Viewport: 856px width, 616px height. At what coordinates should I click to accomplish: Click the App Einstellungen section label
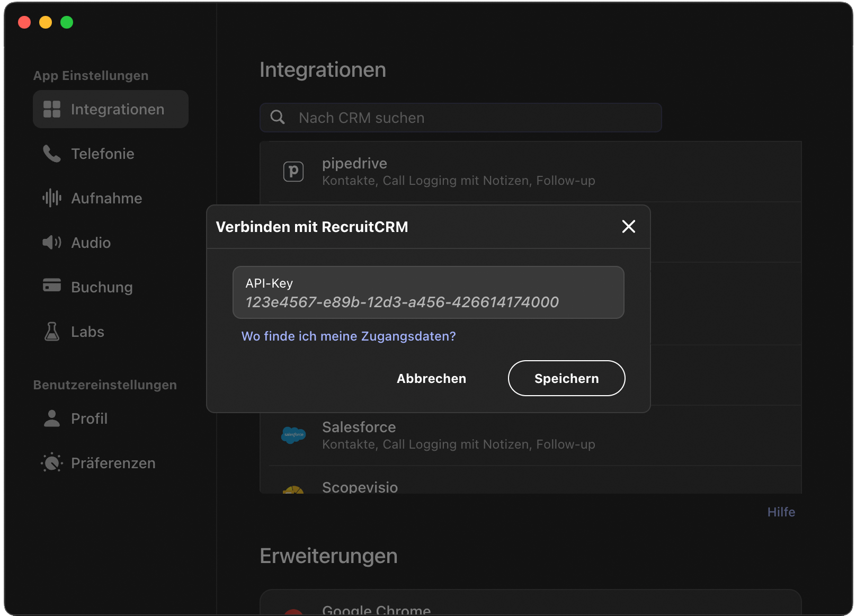(91, 75)
